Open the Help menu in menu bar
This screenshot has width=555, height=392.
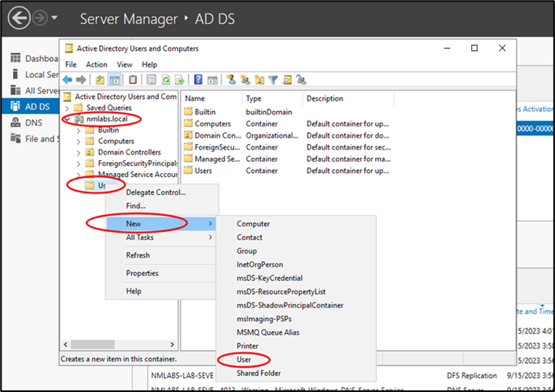pos(149,64)
